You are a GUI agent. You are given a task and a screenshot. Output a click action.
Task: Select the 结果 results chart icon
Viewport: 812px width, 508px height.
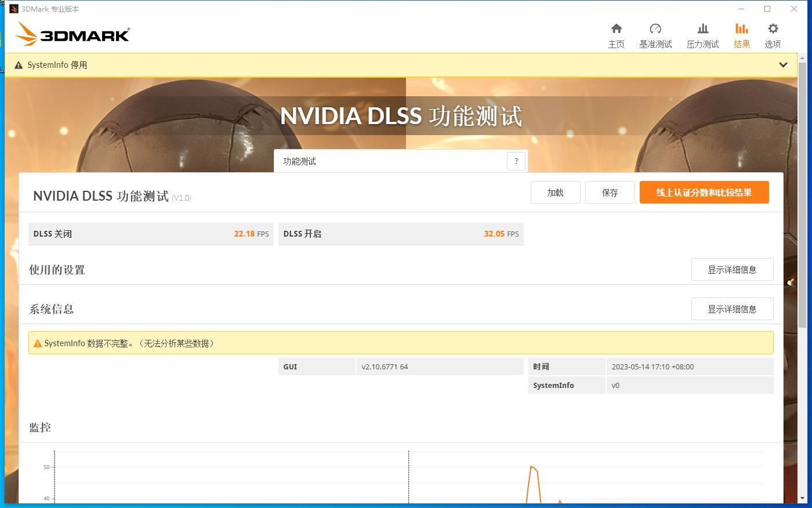click(x=741, y=28)
